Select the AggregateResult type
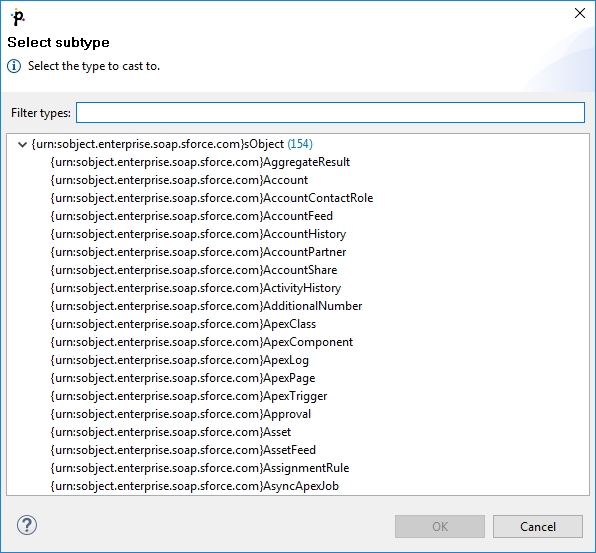 pos(200,162)
